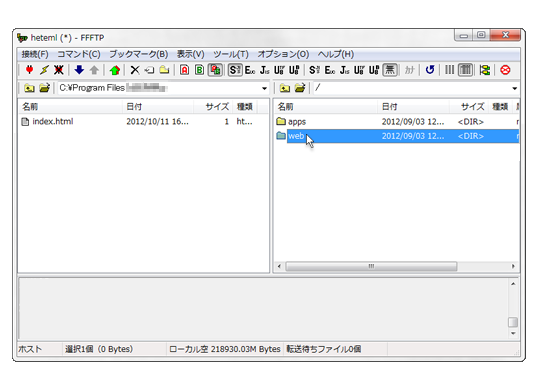Sort host pane by 日付 column
This screenshot has height=388, width=538.
[413, 107]
